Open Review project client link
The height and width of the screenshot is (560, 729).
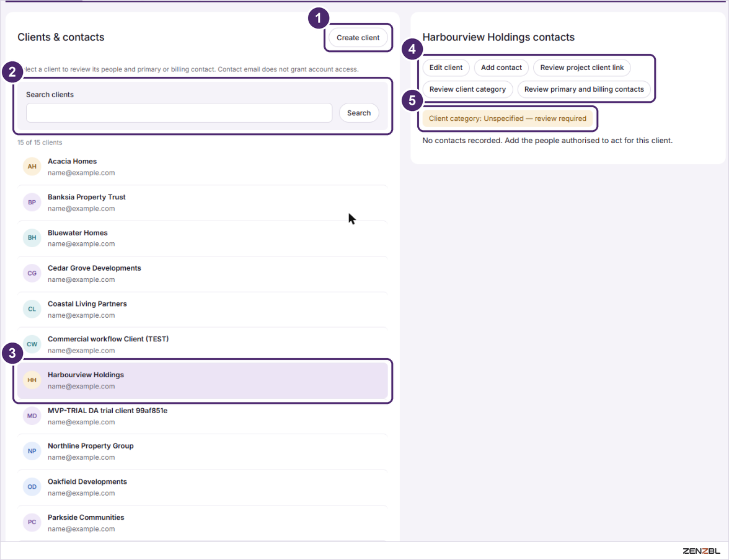581,68
